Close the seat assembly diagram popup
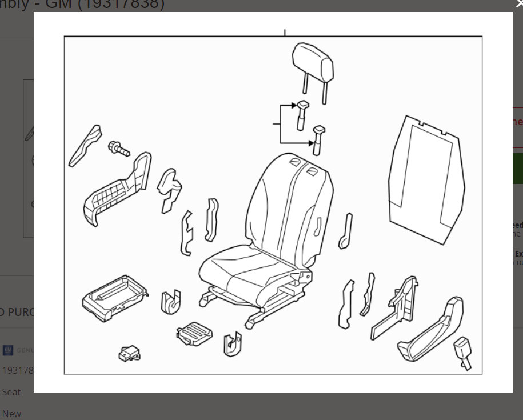The height and width of the screenshot is (420, 523). pos(518,4)
